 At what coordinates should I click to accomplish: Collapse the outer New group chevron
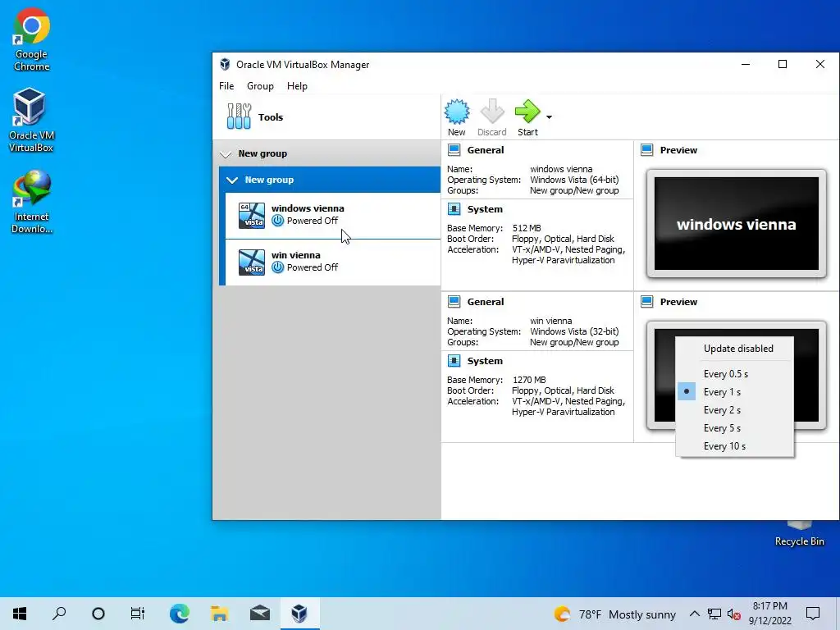[x=226, y=154]
